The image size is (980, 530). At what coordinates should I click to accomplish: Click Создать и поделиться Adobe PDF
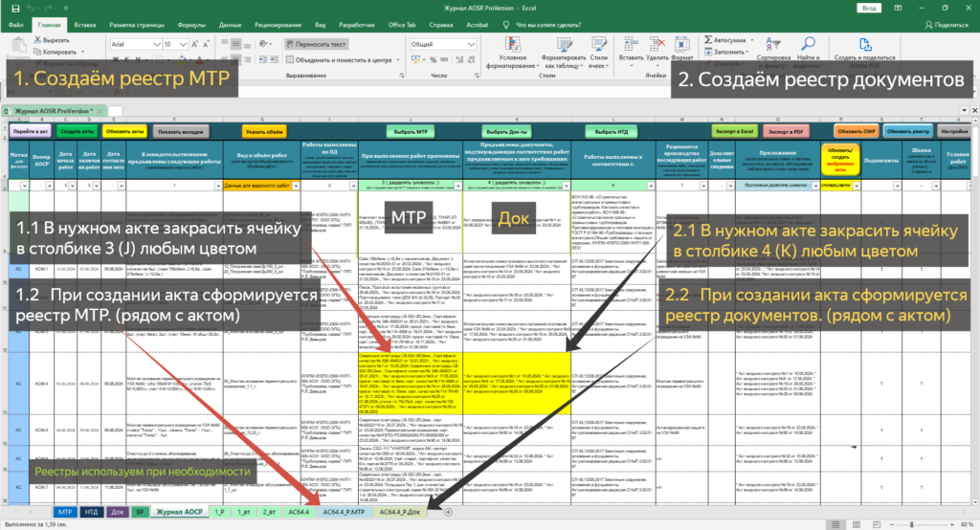(864, 52)
